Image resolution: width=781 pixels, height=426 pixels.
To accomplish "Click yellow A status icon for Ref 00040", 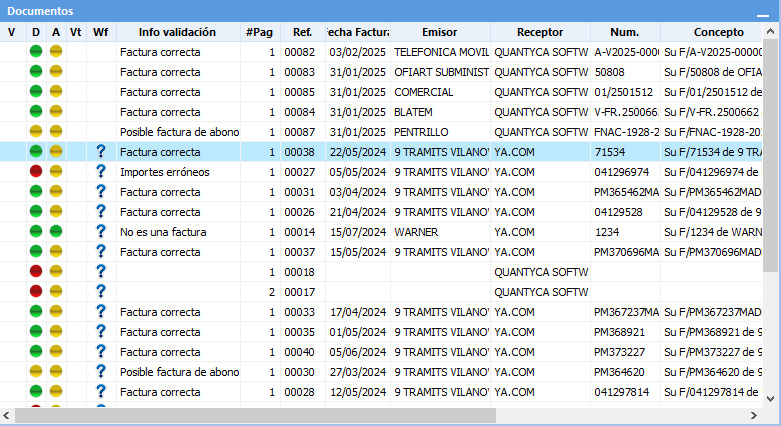I will pyautogui.click(x=56, y=351).
